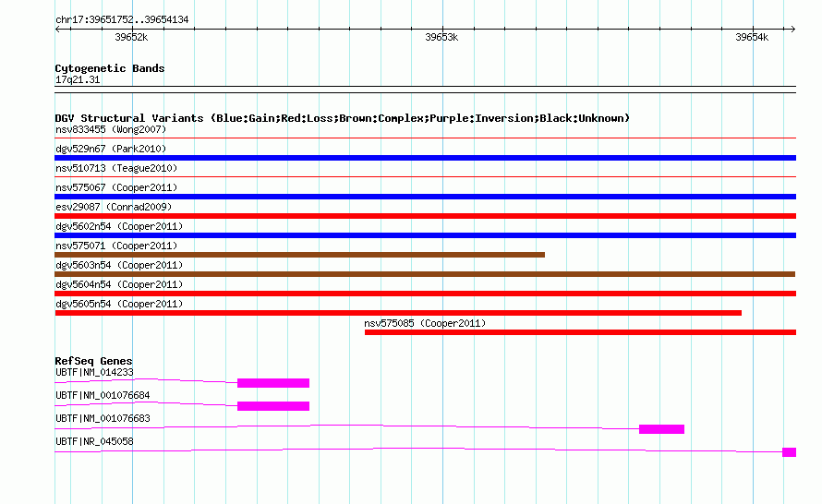822x504 pixels.
Task: Select variant label dgv5603n54 (Cooper2011)
Action: [x=119, y=265]
